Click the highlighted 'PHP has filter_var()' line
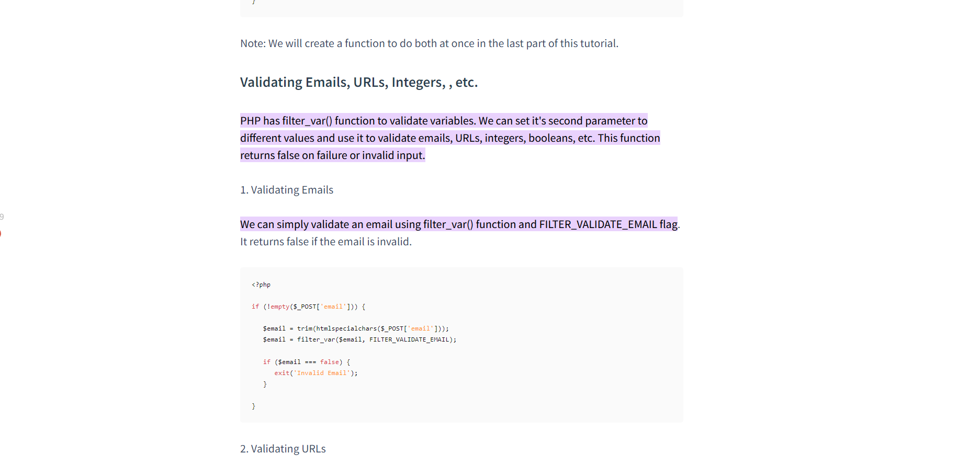Viewport: 980px width, 465px height. (443, 121)
